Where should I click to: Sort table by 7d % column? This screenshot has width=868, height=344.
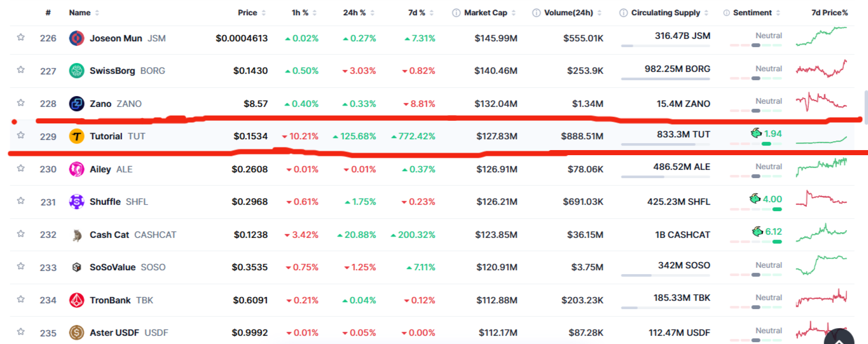(422, 13)
